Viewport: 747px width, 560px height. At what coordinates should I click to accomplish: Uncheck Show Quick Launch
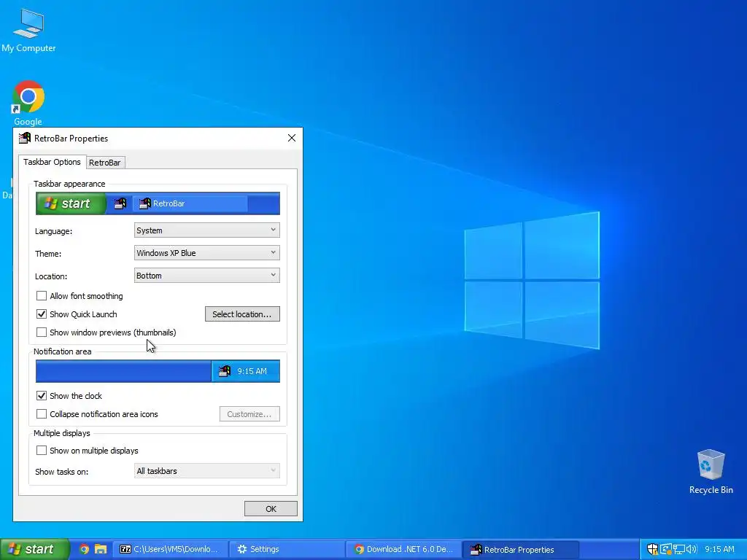42,314
